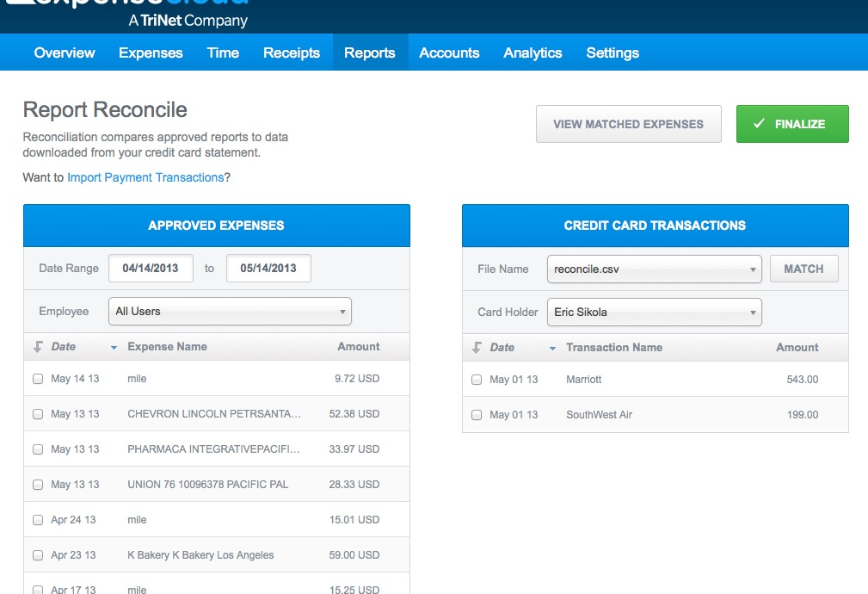Click the View Matched Expenses button
The image size is (868, 594).
point(628,123)
